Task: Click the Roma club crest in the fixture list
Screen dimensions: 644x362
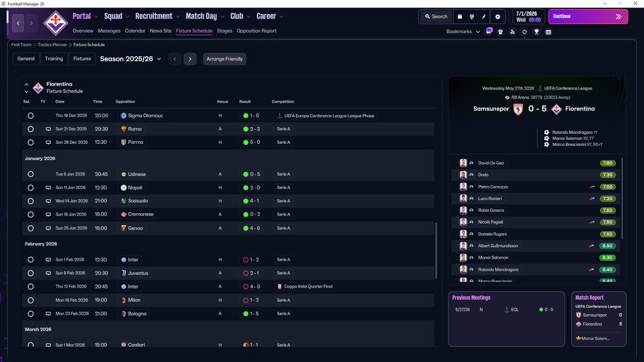Action: point(124,129)
